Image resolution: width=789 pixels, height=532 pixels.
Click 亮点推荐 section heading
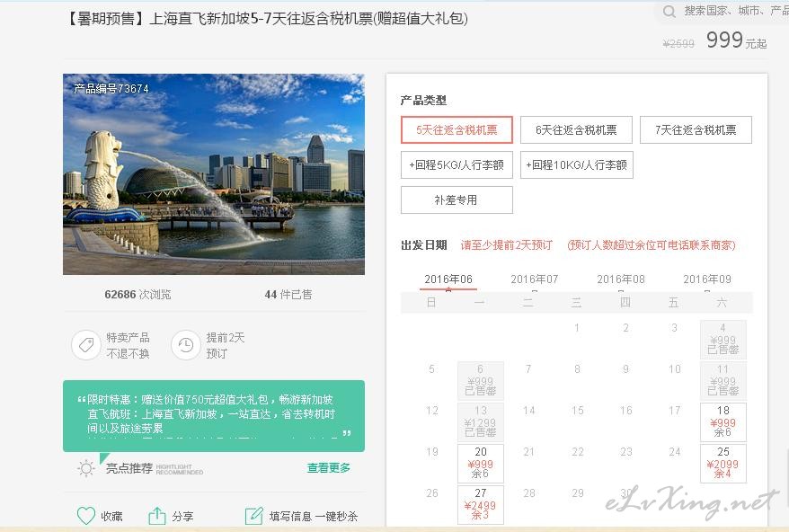coord(129,468)
